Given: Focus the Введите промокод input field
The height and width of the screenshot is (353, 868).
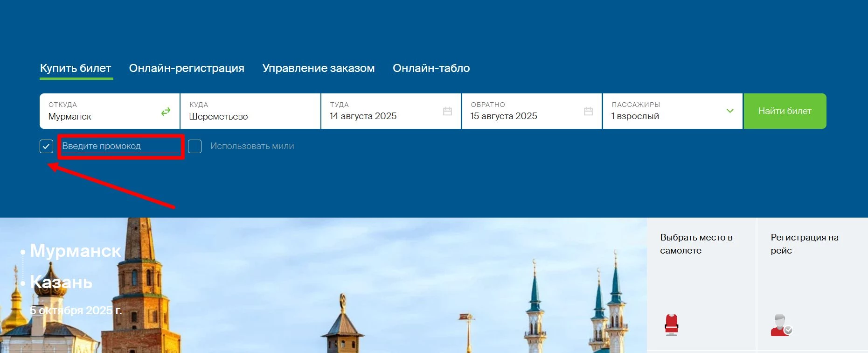Looking at the screenshot, I should (121, 146).
